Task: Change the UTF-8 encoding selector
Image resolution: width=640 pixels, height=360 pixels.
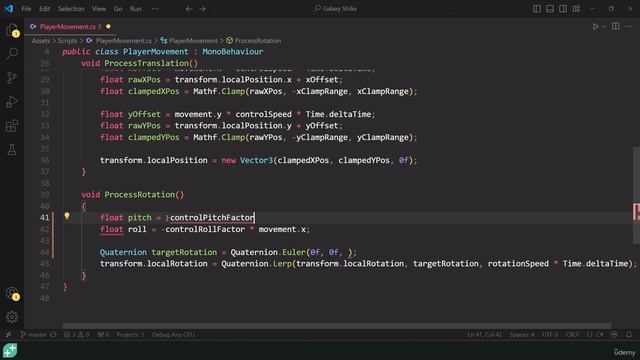Action: (x=550, y=335)
